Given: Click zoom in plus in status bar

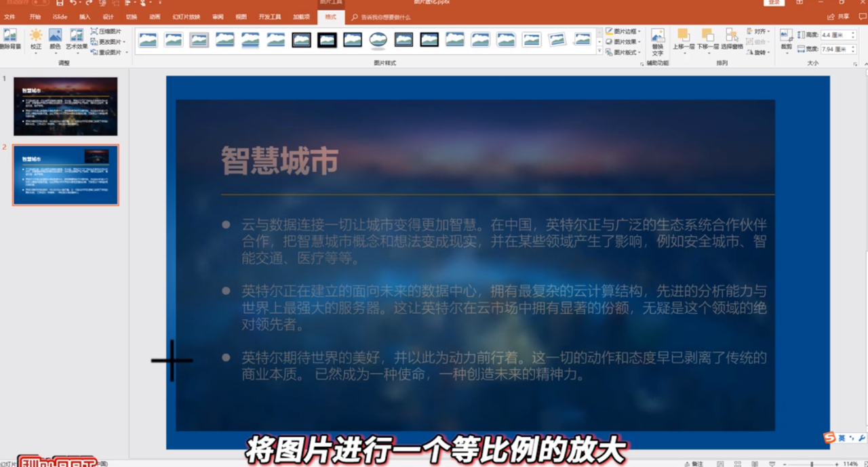Looking at the screenshot, I should point(837,464).
